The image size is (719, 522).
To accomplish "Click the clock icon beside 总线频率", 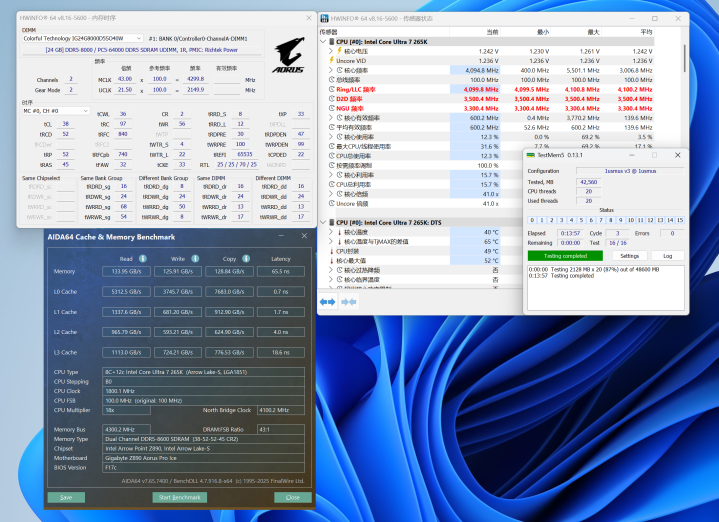I will (x=332, y=79).
